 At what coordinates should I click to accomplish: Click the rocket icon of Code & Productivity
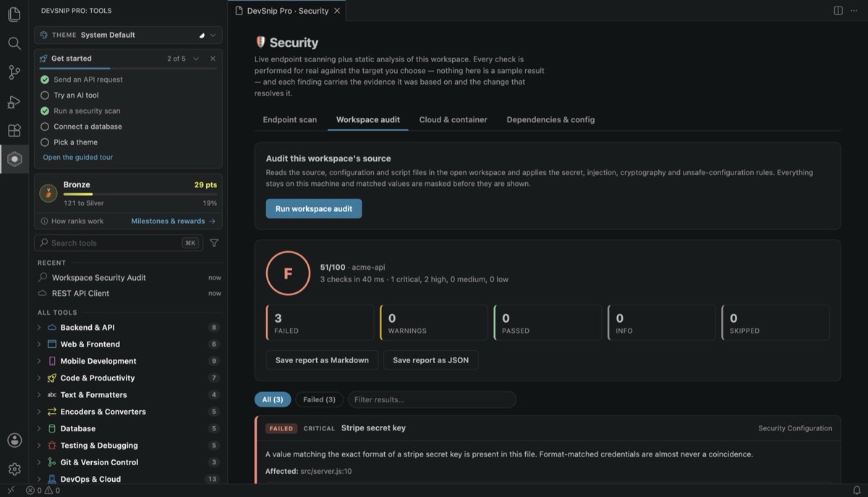[52, 378]
